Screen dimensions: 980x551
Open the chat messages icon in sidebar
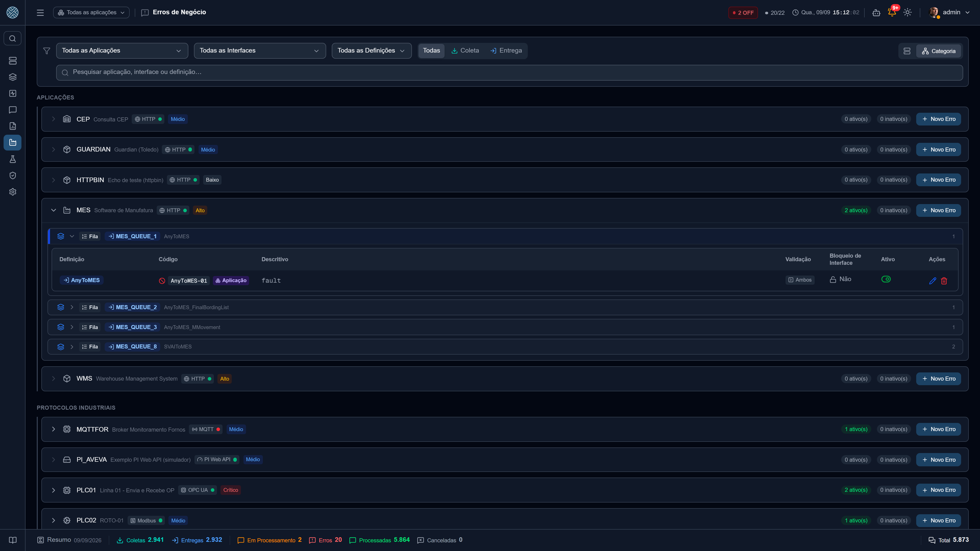13,110
